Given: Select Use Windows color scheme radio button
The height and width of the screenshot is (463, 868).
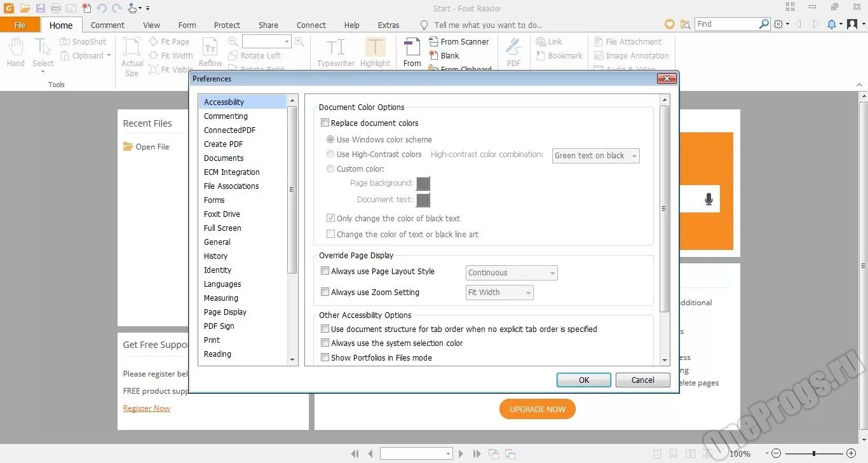Looking at the screenshot, I should click(330, 139).
